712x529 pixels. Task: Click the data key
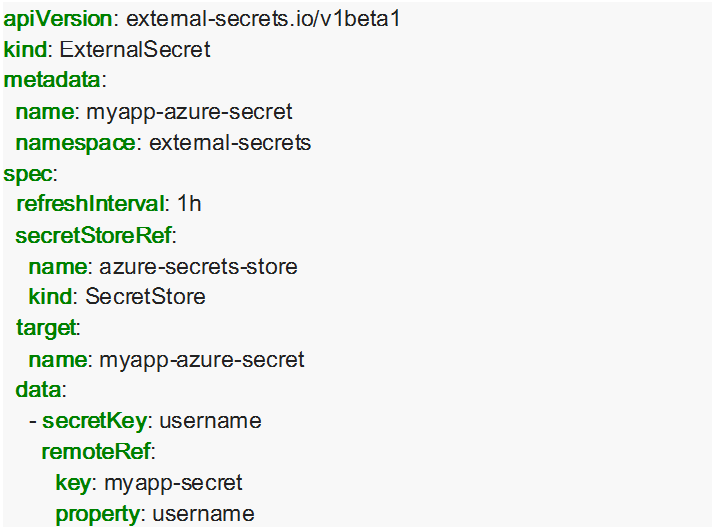(39, 390)
